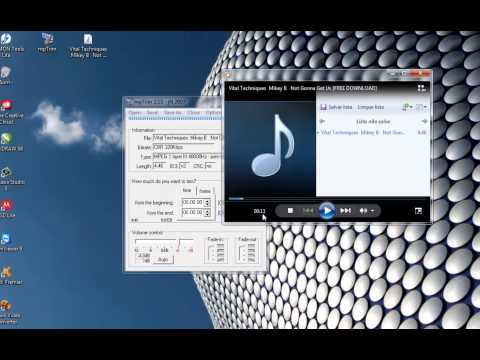
Task: Select the frames tab in the trim section
Action: (x=205, y=191)
